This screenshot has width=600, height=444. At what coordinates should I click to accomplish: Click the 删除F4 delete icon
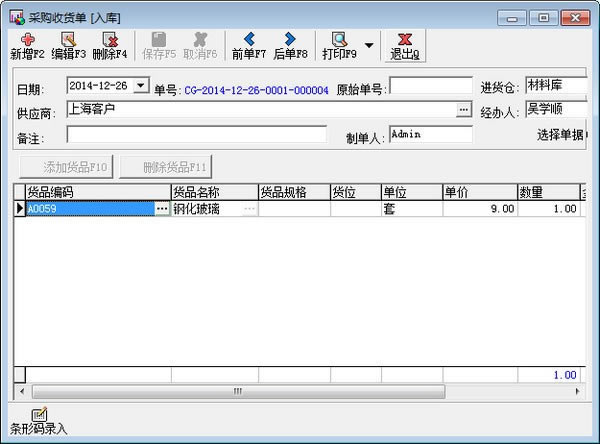point(109,40)
